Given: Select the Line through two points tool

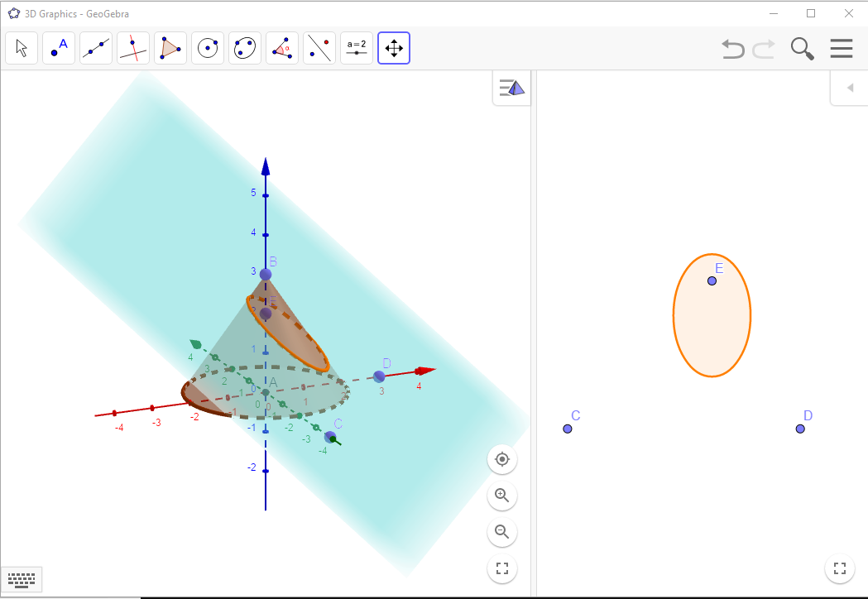Looking at the screenshot, I should tap(96, 48).
